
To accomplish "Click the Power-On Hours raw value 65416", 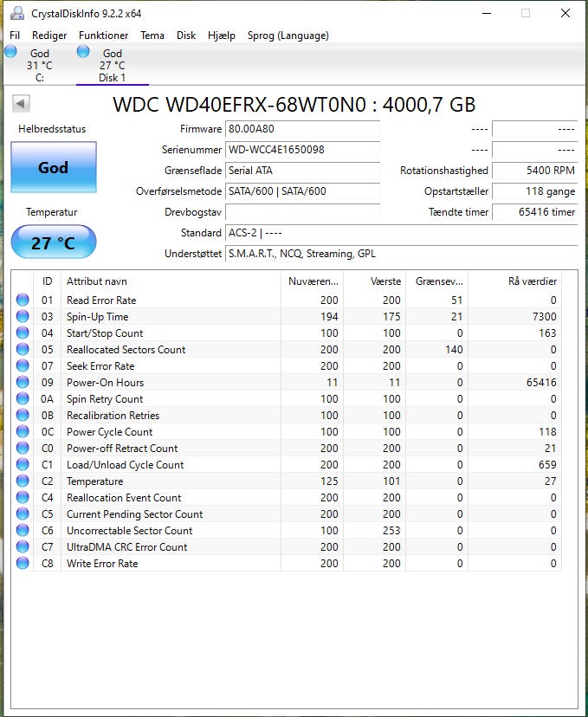I will (x=541, y=382).
